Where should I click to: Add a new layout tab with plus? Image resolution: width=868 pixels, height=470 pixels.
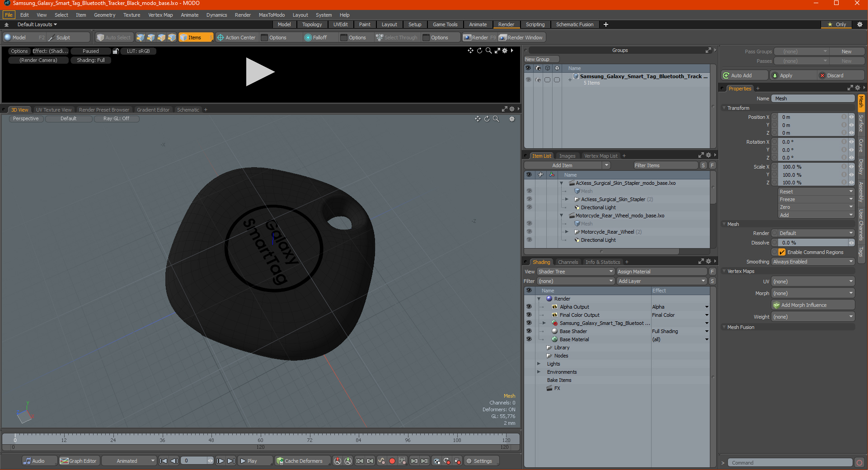coord(606,24)
